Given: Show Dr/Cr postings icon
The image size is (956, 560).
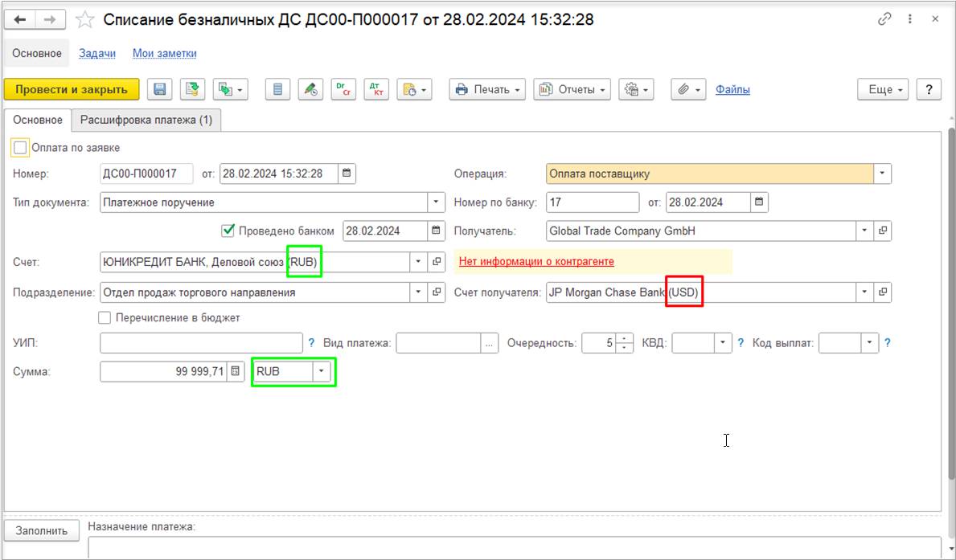Looking at the screenshot, I should click(x=344, y=89).
